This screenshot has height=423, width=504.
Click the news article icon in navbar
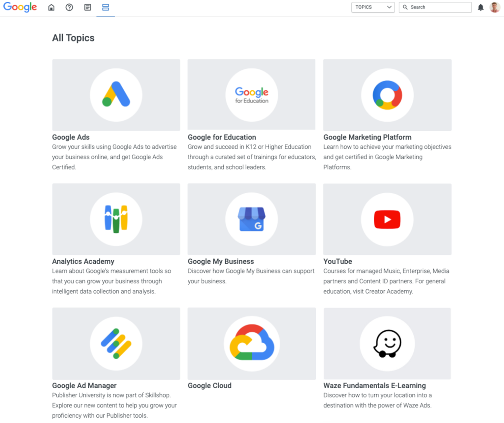(x=88, y=7)
